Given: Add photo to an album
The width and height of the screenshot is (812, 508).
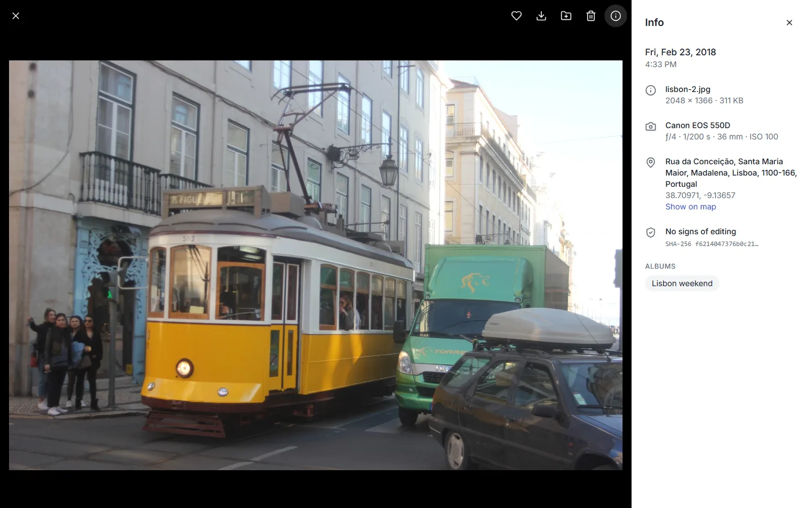Looking at the screenshot, I should pyautogui.click(x=566, y=16).
